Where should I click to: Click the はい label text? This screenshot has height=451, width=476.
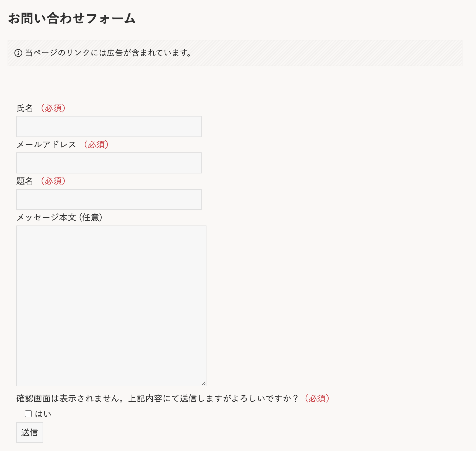[x=43, y=414]
